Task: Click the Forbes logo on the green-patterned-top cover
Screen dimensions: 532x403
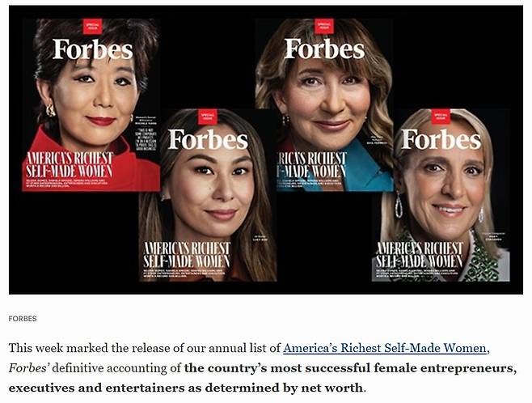Action: click(441, 140)
